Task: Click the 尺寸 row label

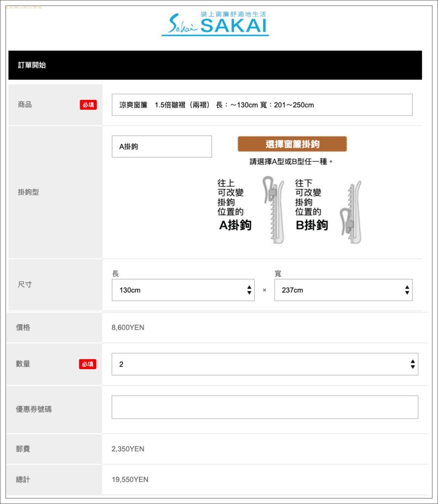Action: (25, 284)
